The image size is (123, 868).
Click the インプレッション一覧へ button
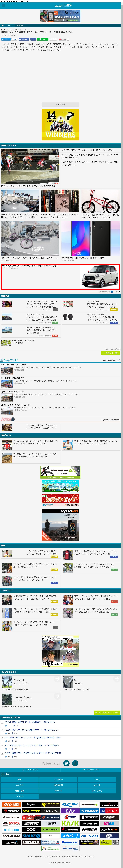(x=107, y=713)
